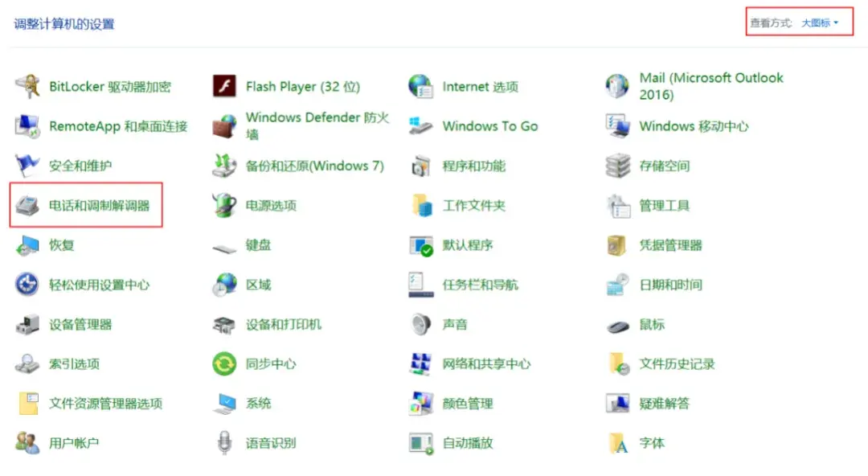
Task: Open the Mail (Microsoft Outlook 2016) icon
Action: pyautogui.click(x=617, y=87)
